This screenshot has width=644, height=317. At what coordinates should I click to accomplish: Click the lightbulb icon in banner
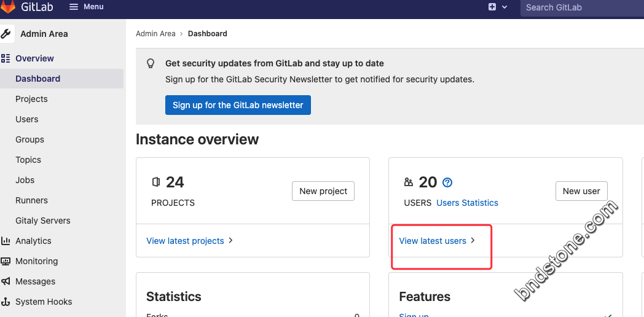[x=151, y=63]
